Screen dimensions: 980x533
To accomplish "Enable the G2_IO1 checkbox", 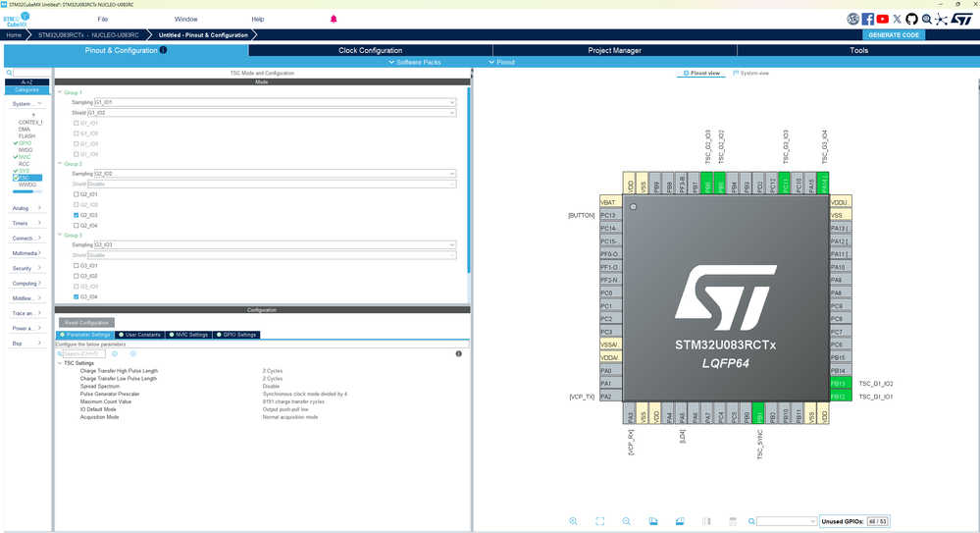I will click(x=77, y=194).
